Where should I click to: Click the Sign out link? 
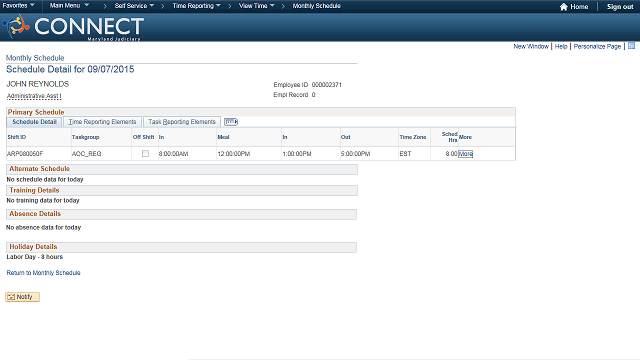[x=620, y=7]
